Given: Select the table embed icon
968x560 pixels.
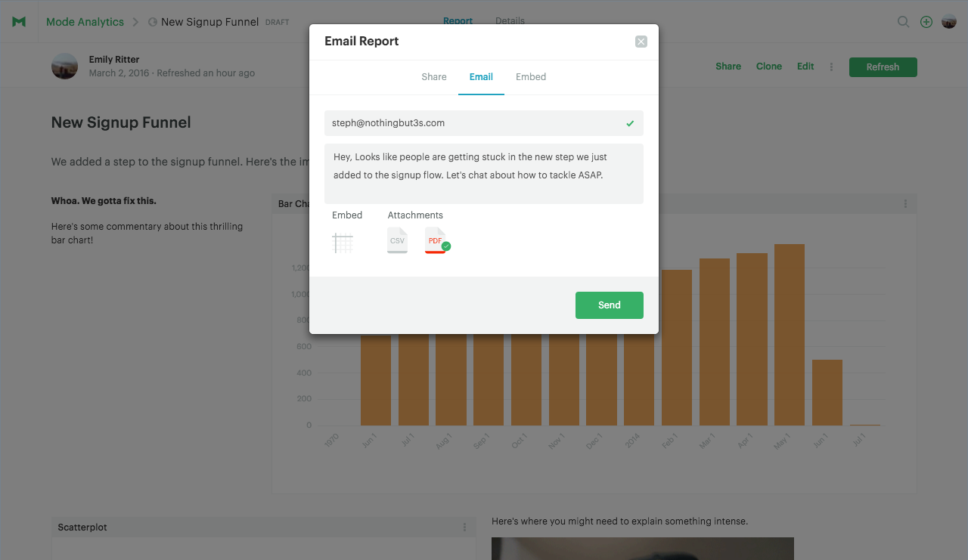Looking at the screenshot, I should [343, 243].
